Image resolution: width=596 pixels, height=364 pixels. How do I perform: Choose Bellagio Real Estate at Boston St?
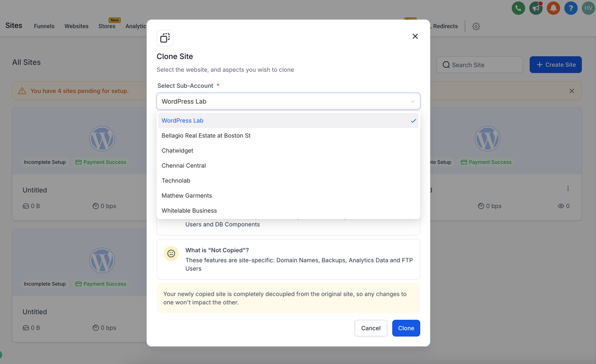288,135
